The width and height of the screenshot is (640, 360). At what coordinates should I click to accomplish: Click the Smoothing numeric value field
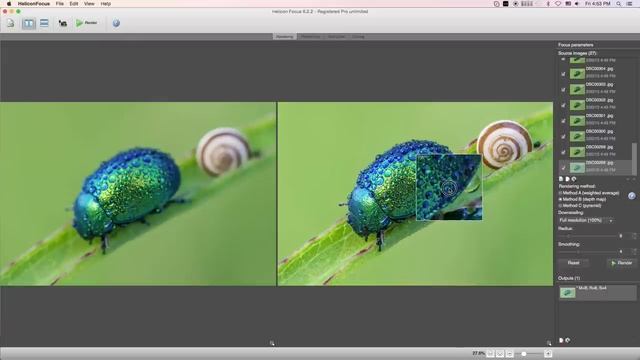(624, 252)
